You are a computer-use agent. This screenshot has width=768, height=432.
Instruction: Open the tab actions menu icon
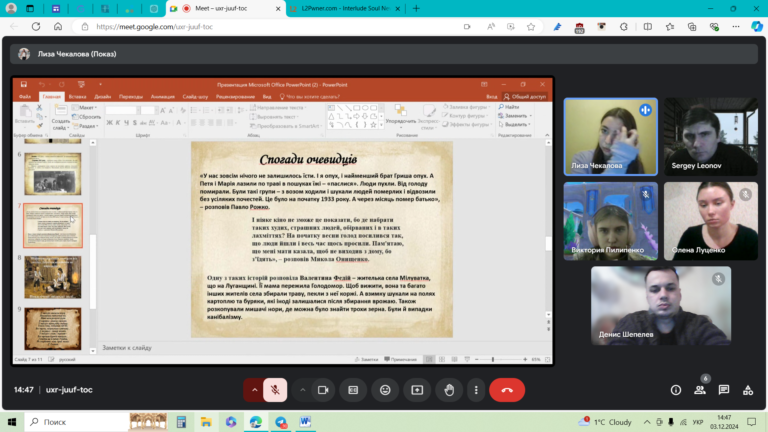click(x=30, y=8)
